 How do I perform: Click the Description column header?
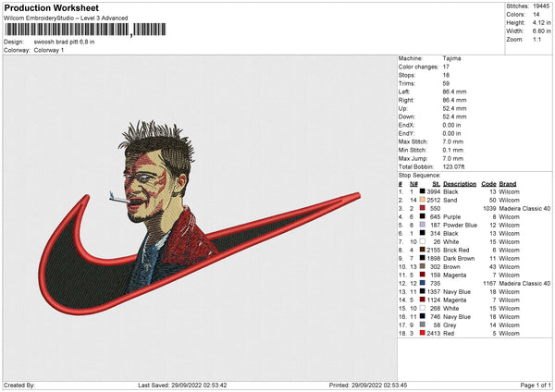tap(460, 184)
